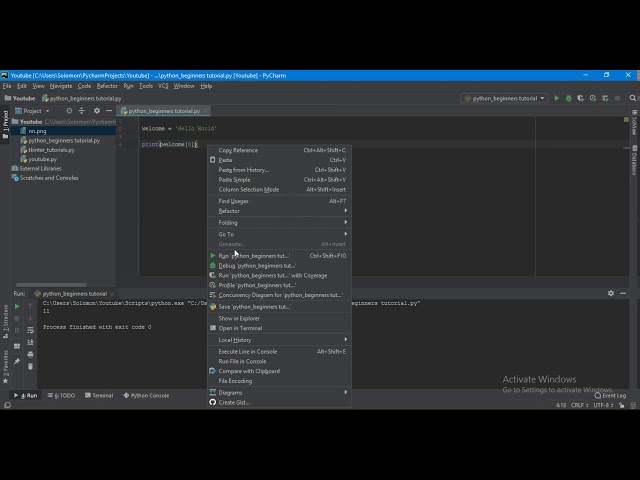Rerun program with Run panel play icon

point(17,306)
